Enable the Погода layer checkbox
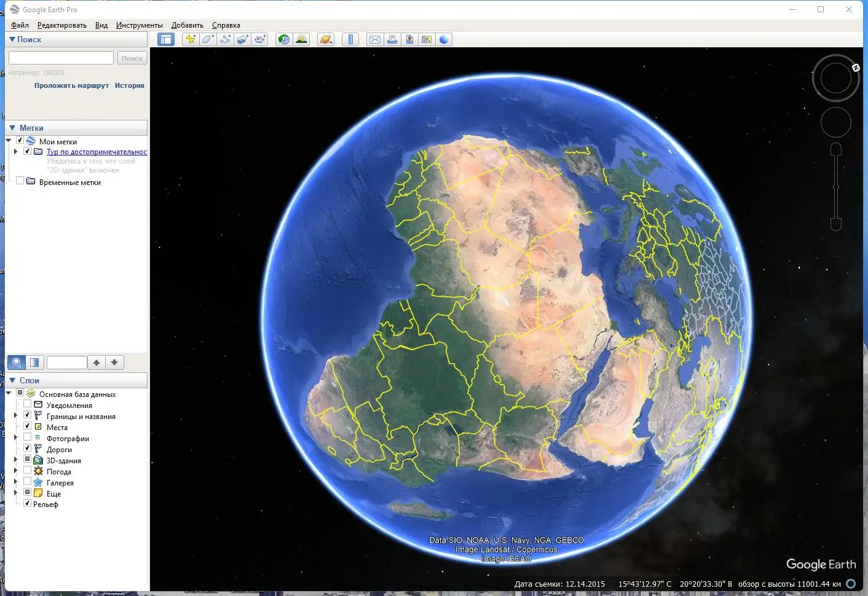This screenshot has height=596, width=868. 28,470
